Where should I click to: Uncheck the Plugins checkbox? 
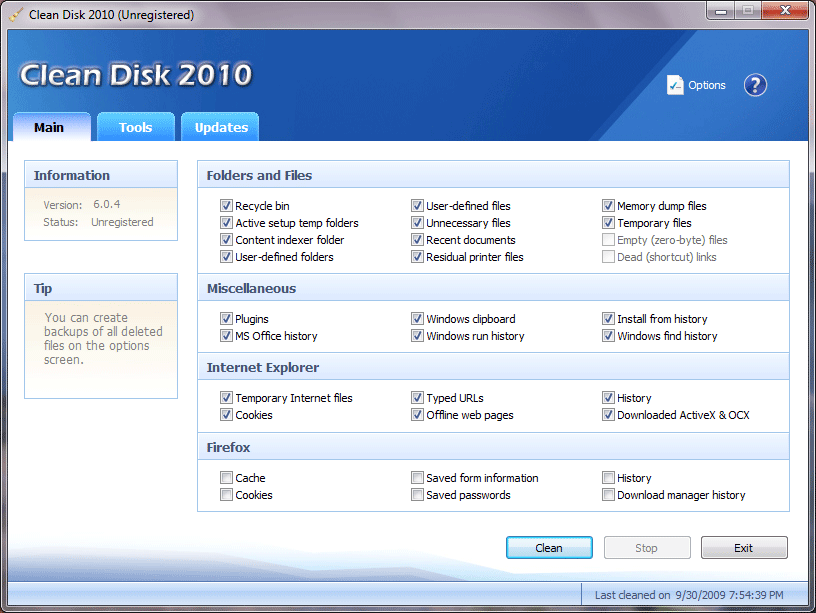tap(227, 319)
